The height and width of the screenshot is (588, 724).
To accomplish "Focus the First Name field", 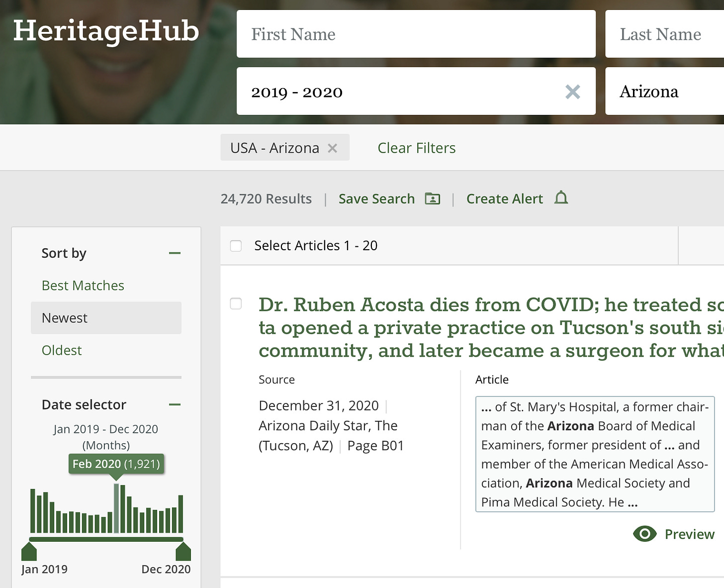I will (416, 34).
